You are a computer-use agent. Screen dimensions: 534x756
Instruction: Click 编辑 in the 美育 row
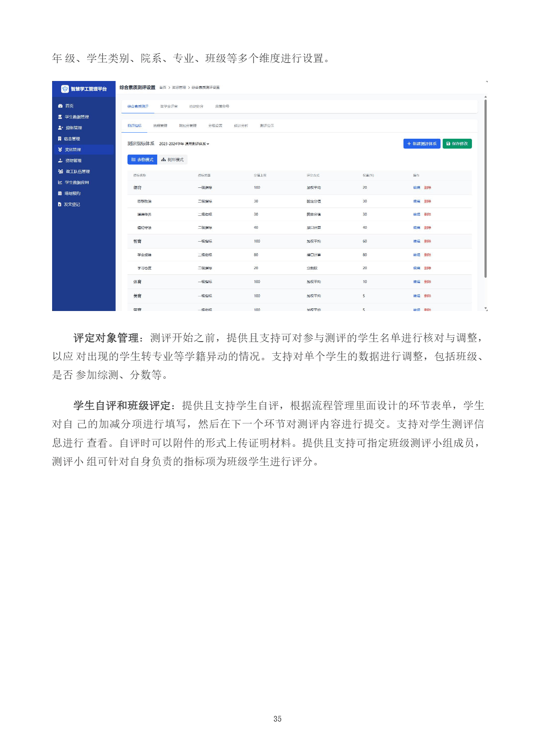click(416, 296)
